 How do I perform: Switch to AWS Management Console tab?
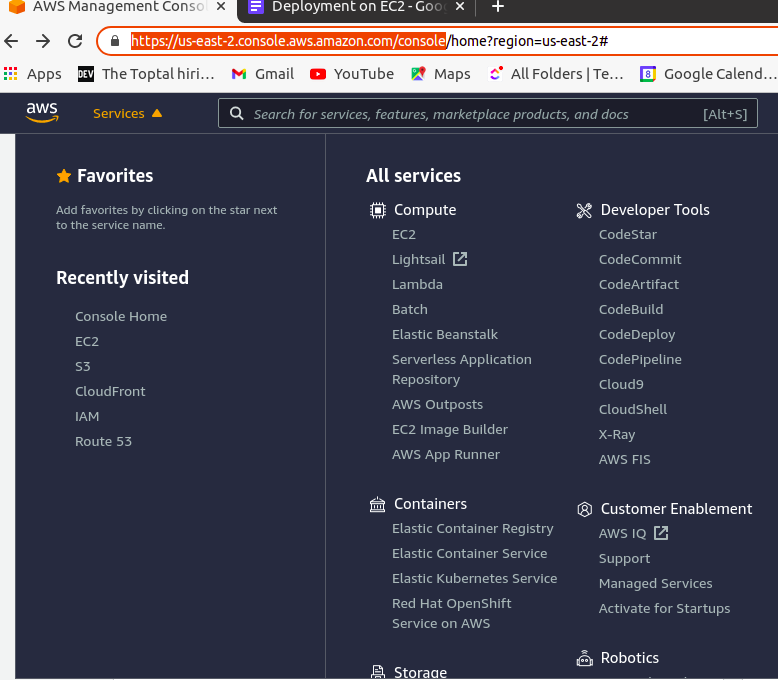(118, 8)
